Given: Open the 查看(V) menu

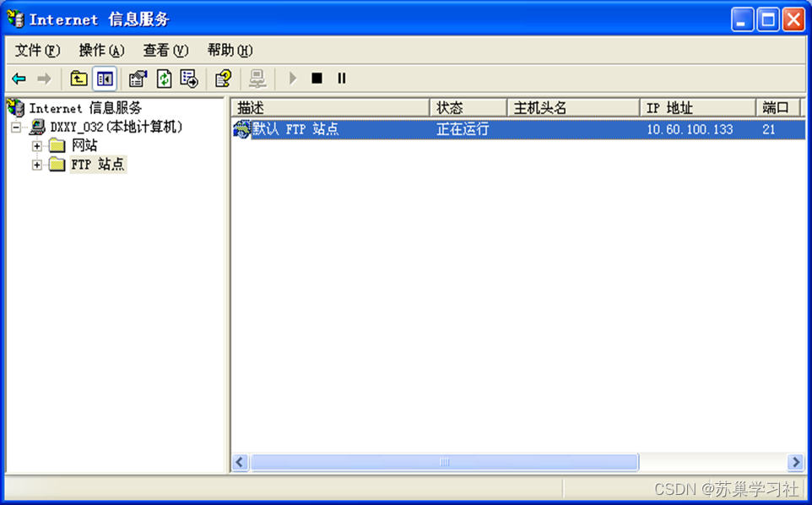Looking at the screenshot, I should 165,50.
